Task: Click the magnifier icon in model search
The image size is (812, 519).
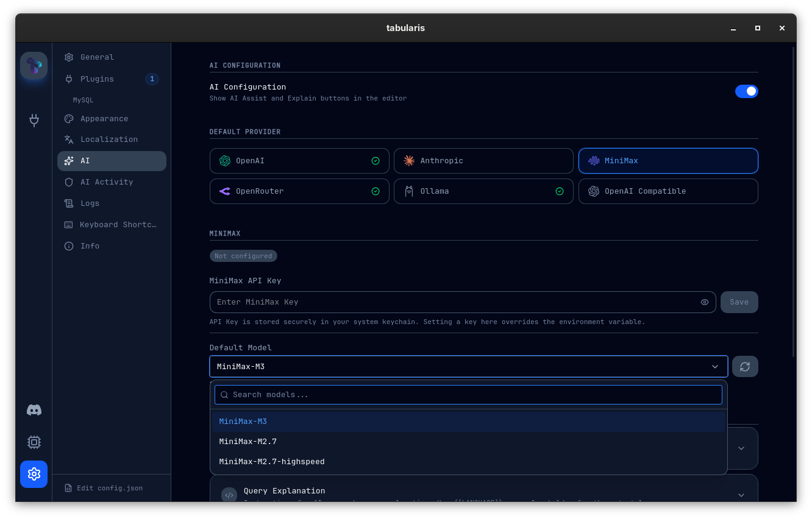Action: [224, 395]
